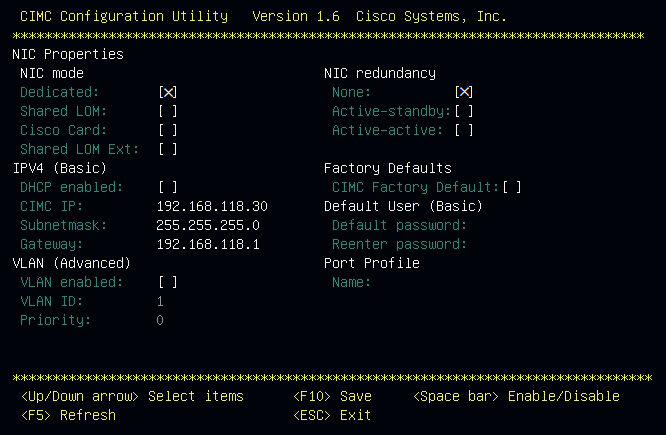Click the VLAN ID label

click(51, 302)
